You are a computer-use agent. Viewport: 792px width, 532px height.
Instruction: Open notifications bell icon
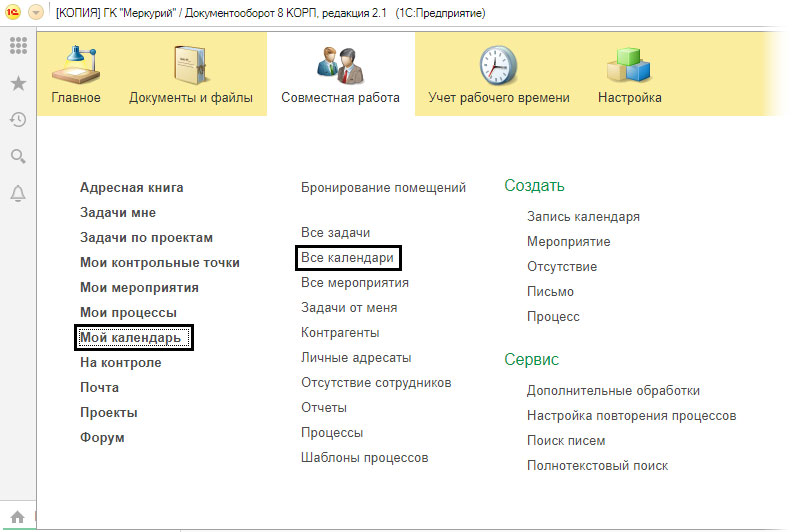point(18,193)
